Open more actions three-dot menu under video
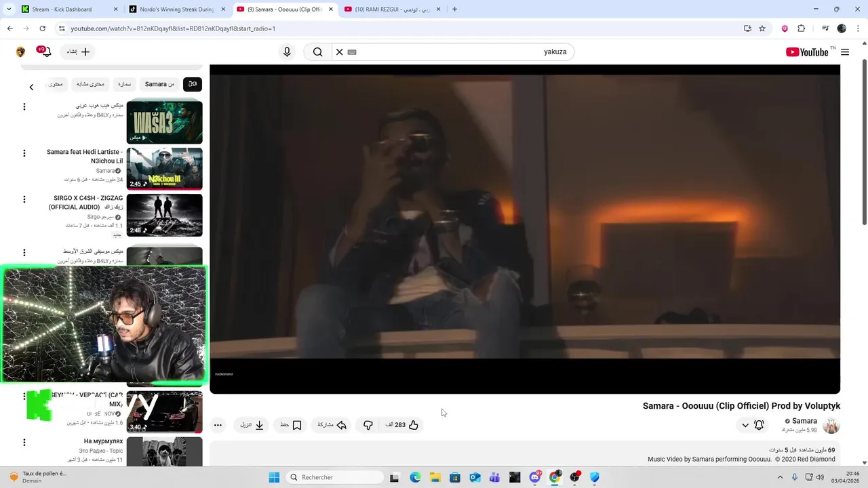Screen dimensions: 868x488 click(218, 426)
